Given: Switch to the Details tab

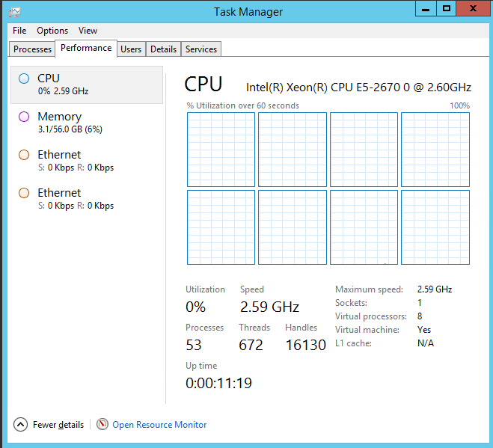Looking at the screenshot, I should 163,49.
